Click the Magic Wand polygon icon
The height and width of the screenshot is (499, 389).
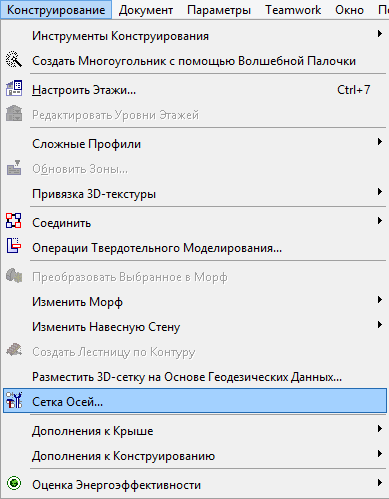(x=14, y=60)
